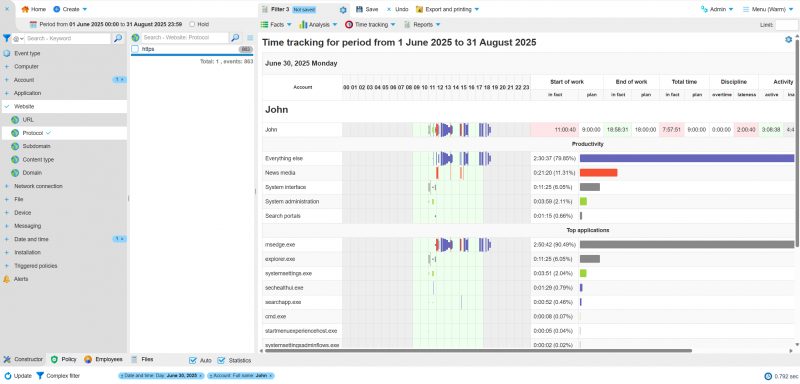Toggle the Auto checkbox
The width and height of the screenshot is (800, 384).
tap(192, 361)
